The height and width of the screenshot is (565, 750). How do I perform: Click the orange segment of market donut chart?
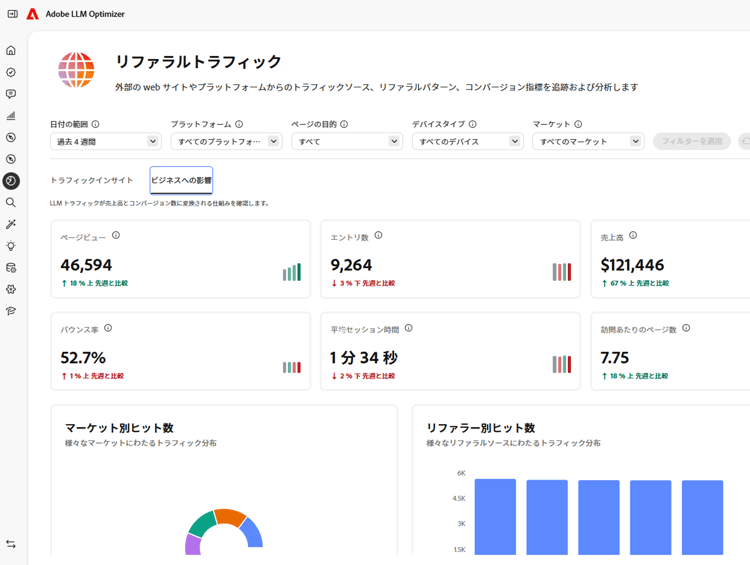[230, 517]
